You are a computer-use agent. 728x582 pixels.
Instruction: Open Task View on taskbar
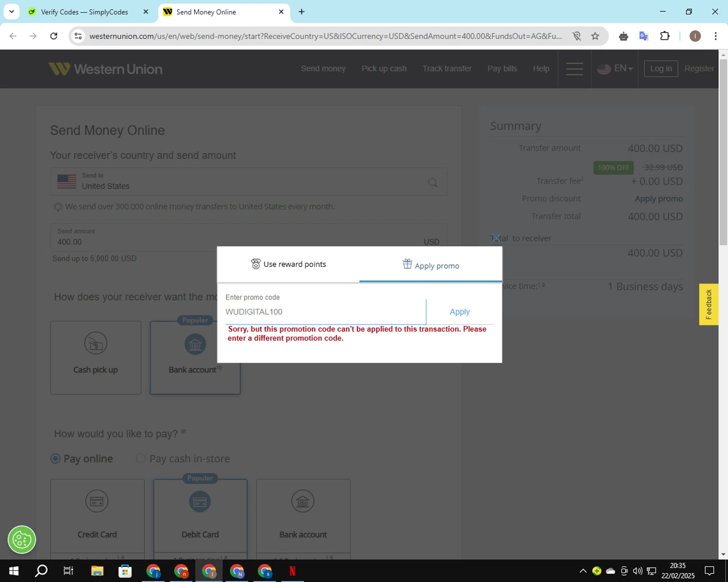tap(68, 571)
